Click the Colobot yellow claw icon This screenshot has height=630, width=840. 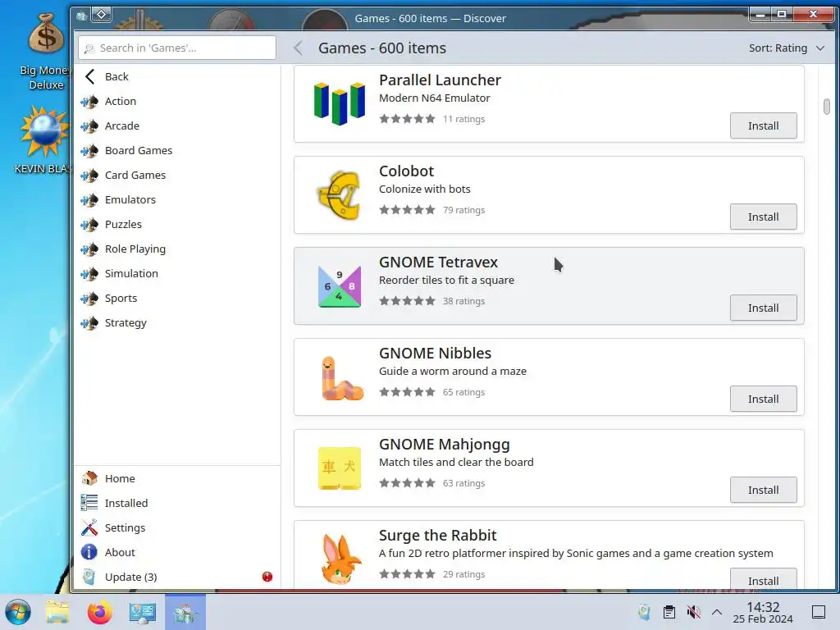[339, 195]
